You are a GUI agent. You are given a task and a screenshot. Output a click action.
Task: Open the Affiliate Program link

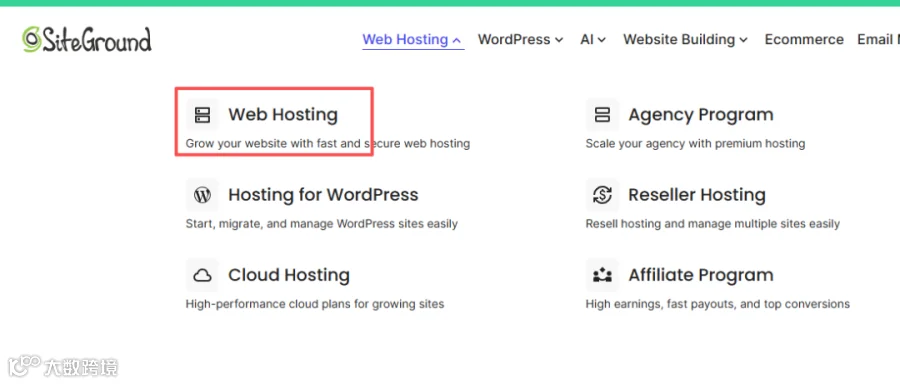[701, 276]
